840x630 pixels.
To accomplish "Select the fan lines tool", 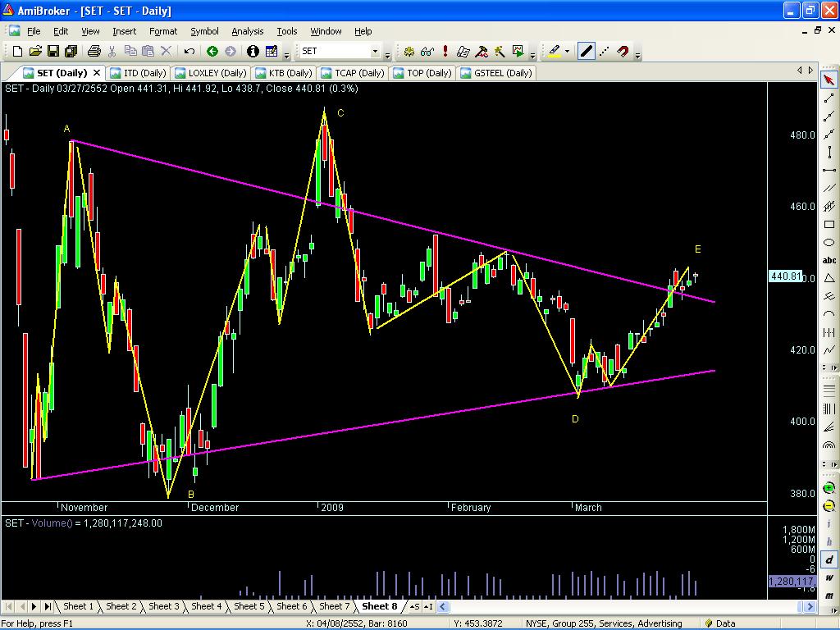I will (829, 427).
